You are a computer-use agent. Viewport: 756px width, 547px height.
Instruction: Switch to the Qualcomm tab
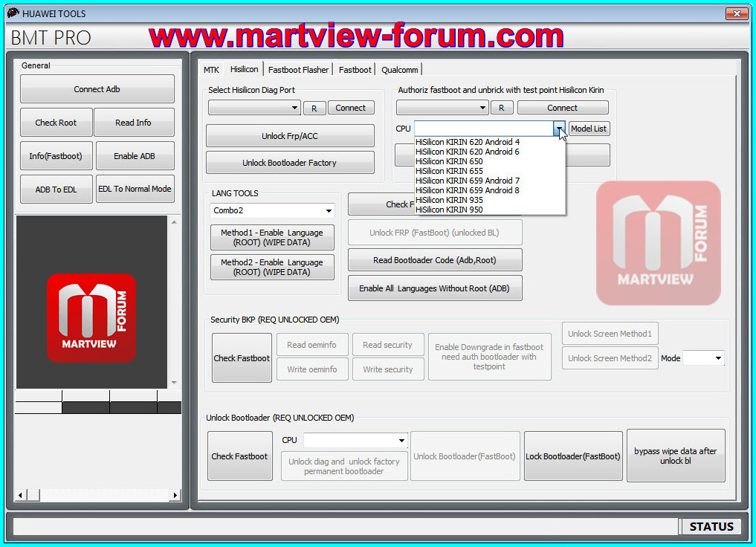pyautogui.click(x=400, y=70)
